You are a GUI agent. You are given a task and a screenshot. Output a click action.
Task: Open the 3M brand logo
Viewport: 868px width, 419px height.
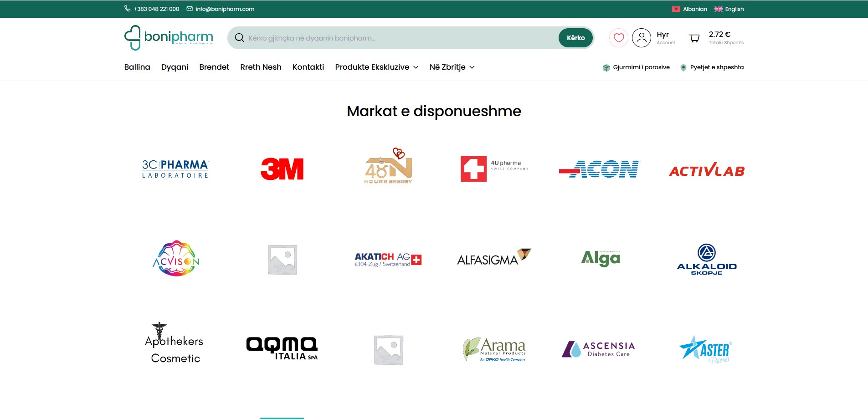pos(282,169)
